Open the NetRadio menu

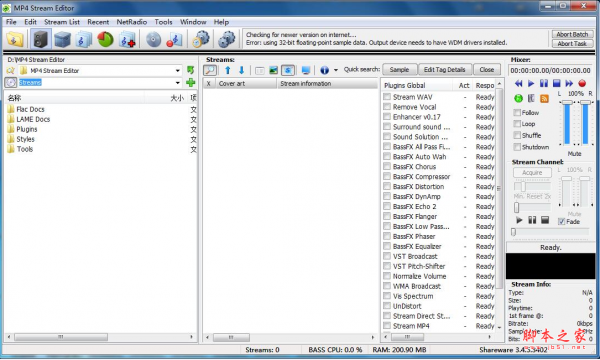pyautogui.click(x=132, y=22)
